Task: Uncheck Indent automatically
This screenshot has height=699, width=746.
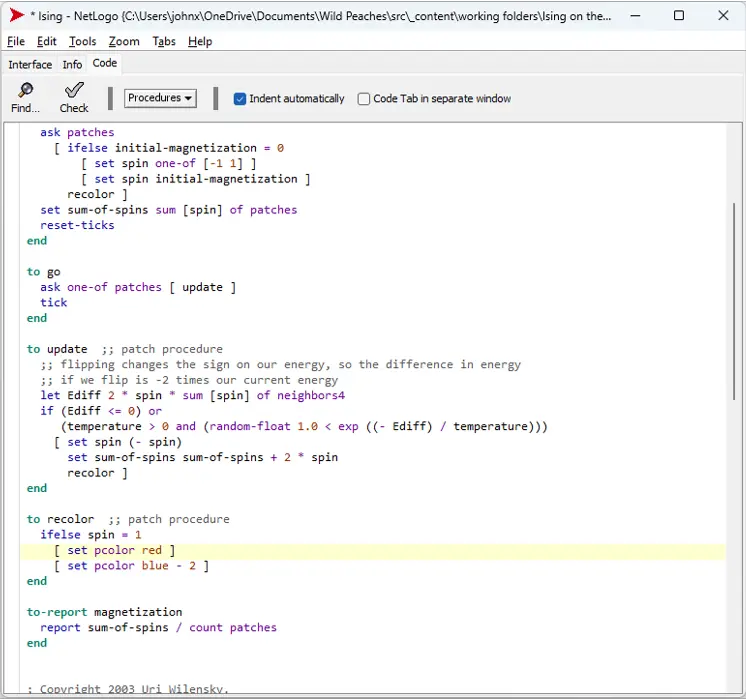Action: pyautogui.click(x=240, y=98)
